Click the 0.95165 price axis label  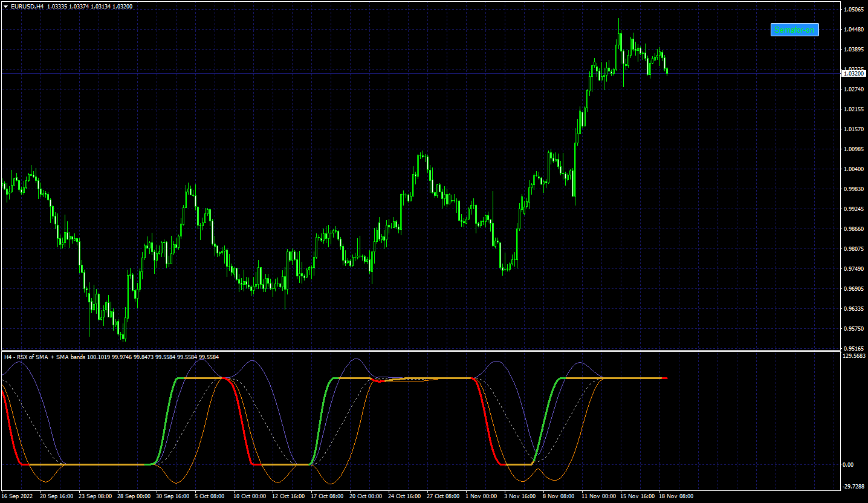[x=853, y=349]
